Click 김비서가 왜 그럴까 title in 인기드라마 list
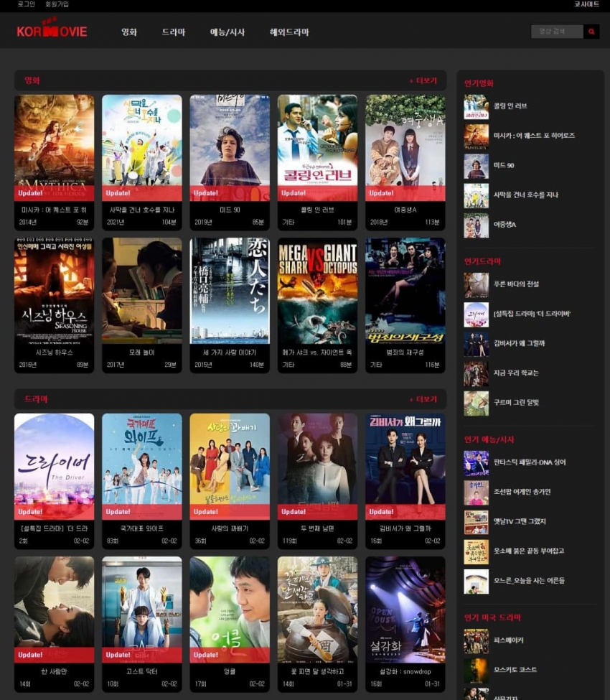Screen dimensions: 610x700 (519, 343)
